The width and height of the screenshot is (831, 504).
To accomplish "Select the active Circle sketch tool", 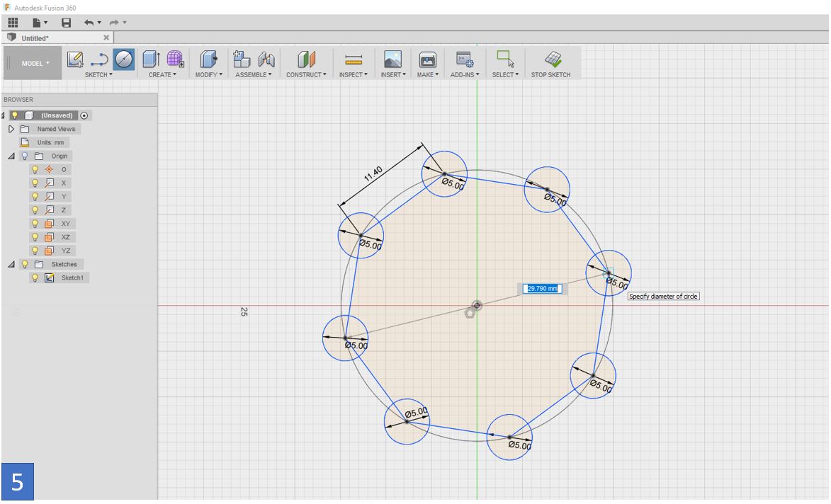I will point(124,59).
